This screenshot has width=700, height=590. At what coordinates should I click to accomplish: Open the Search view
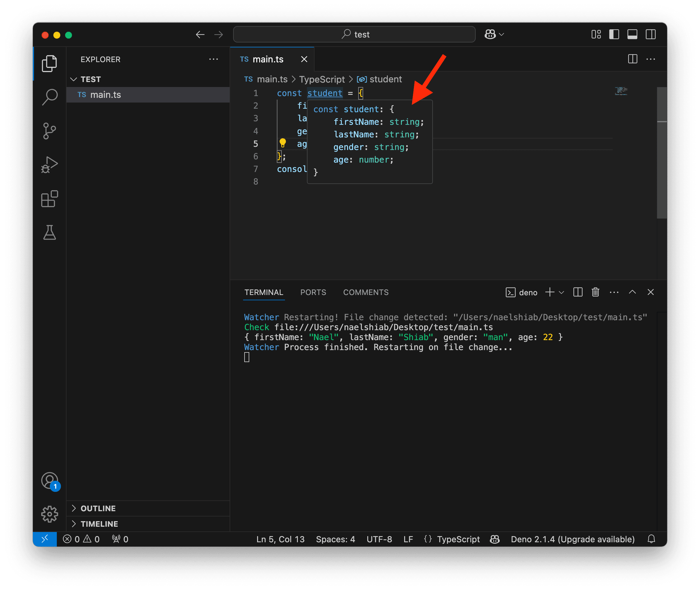(x=49, y=97)
